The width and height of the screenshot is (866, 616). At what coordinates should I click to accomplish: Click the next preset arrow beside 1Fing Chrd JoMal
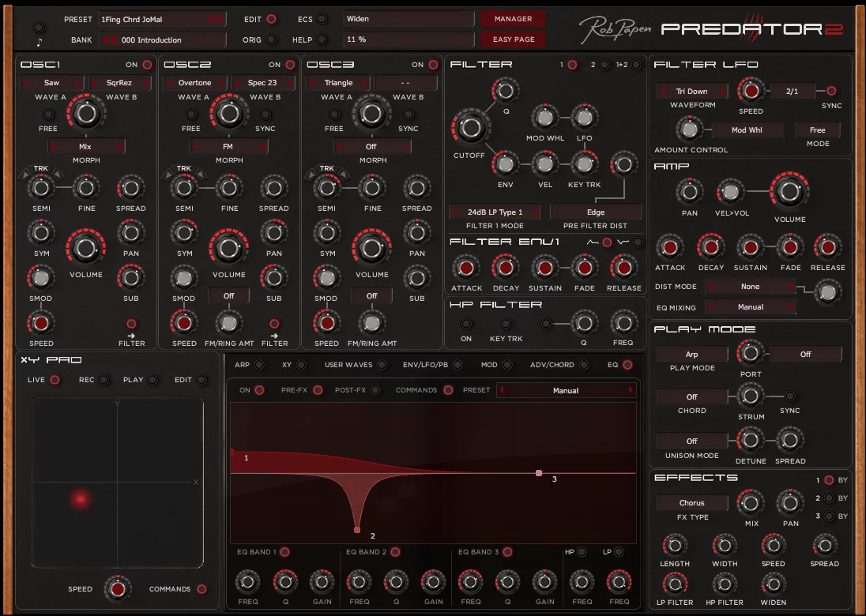tap(220, 19)
